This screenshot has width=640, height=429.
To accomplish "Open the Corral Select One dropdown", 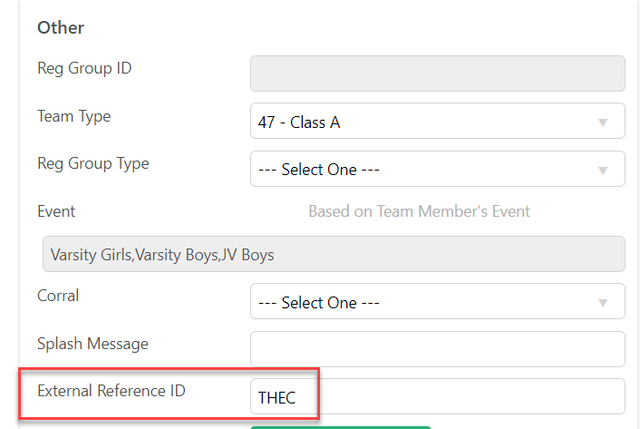I will point(438,302).
